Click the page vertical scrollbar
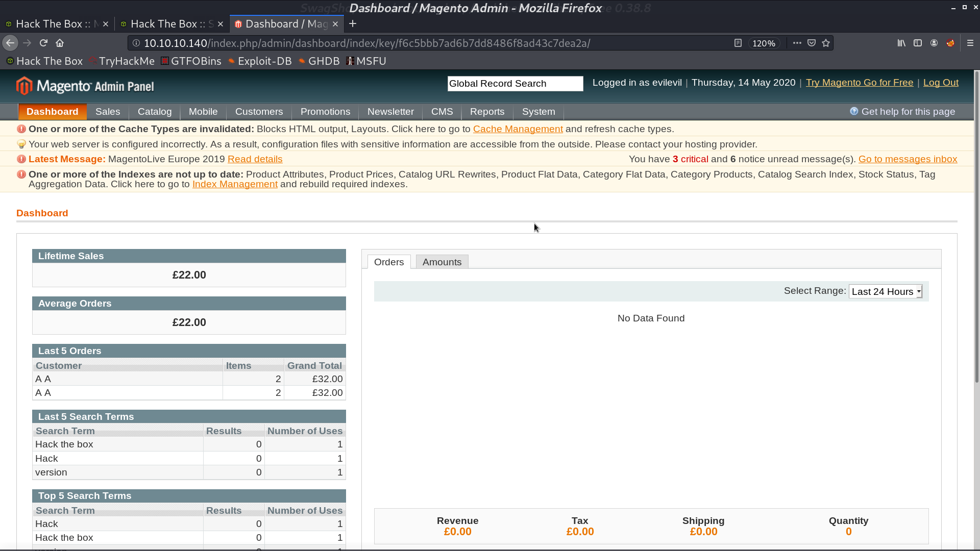 (x=976, y=227)
